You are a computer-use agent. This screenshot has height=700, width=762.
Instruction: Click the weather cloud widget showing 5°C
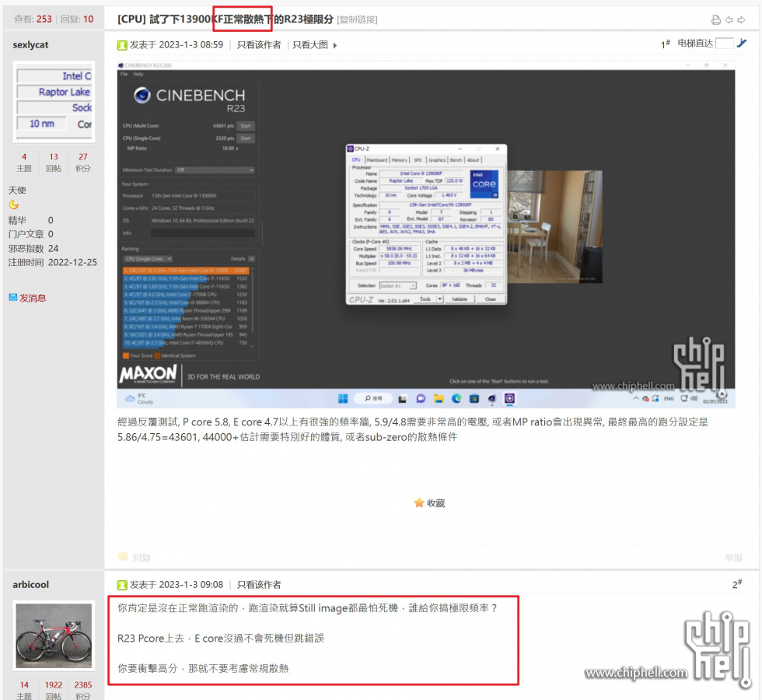pos(139,398)
